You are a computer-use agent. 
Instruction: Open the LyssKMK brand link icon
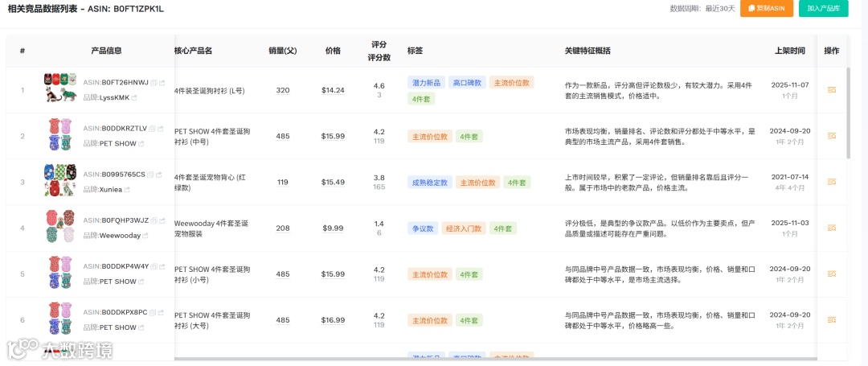(134, 97)
